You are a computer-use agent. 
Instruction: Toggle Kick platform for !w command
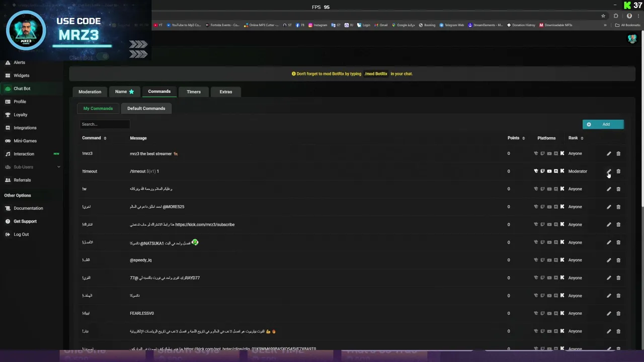point(562,189)
